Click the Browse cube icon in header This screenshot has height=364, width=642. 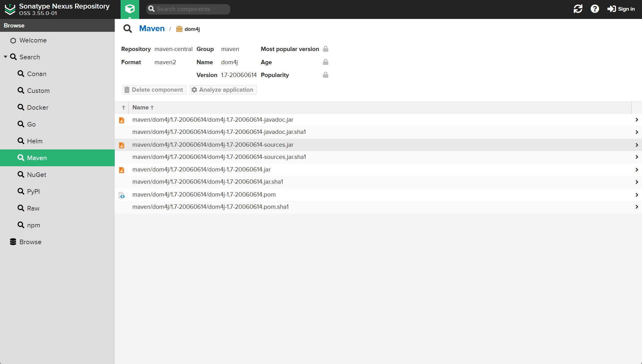(130, 9)
